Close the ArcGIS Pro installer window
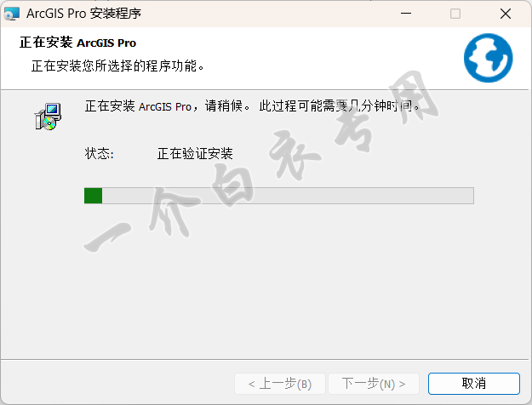The image size is (532, 405). click(506, 14)
